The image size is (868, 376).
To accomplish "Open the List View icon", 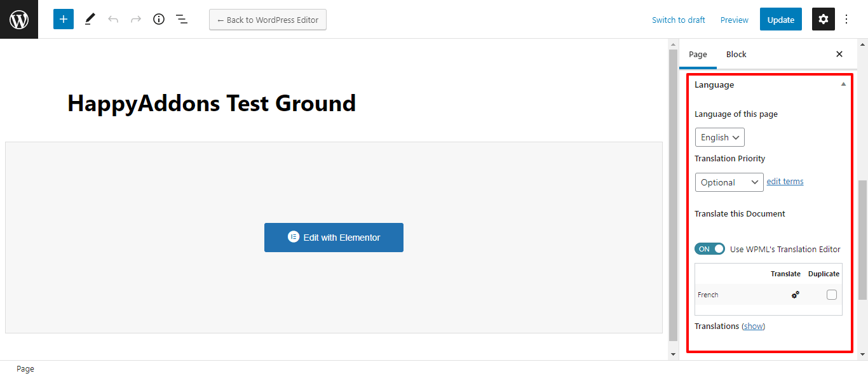I will 182,19.
